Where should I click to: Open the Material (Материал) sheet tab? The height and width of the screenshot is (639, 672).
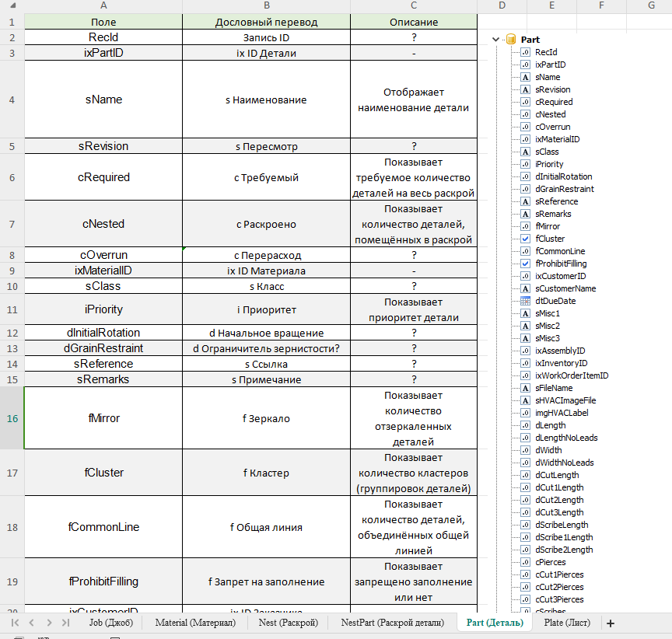point(195,623)
